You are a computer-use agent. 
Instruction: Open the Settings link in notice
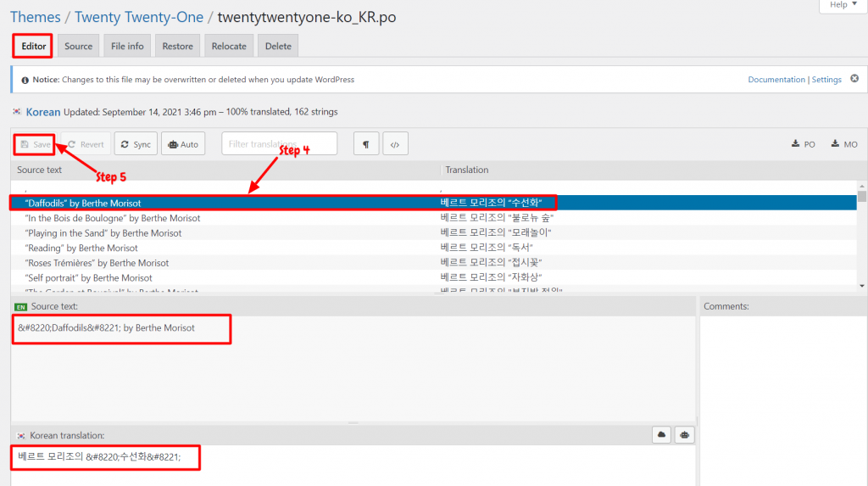[x=826, y=79]
